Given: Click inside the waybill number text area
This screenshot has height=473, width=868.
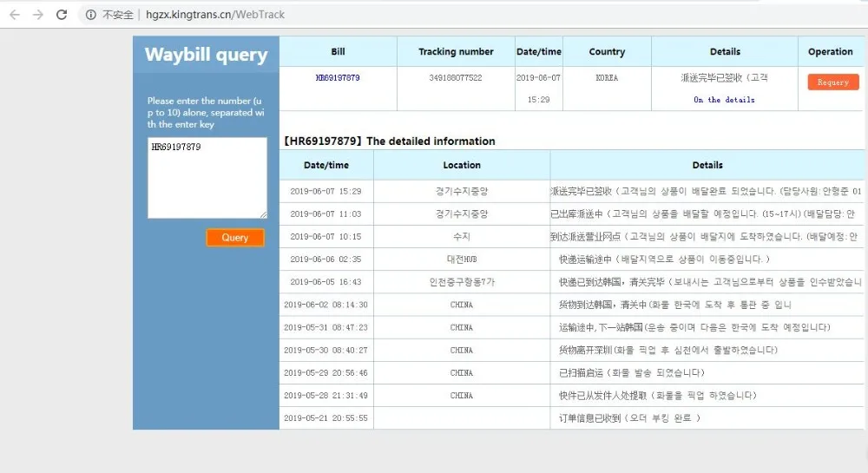Looking at the screenshot, I should coord(207,178).
